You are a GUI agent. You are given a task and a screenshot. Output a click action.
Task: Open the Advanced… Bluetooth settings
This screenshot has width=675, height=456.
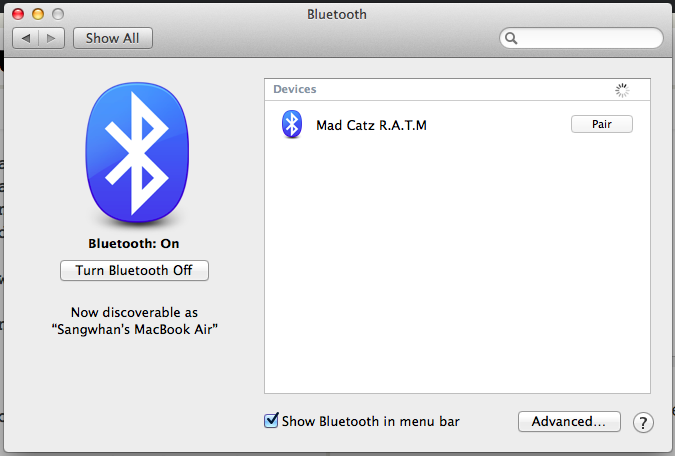click(x=569, y=422)
